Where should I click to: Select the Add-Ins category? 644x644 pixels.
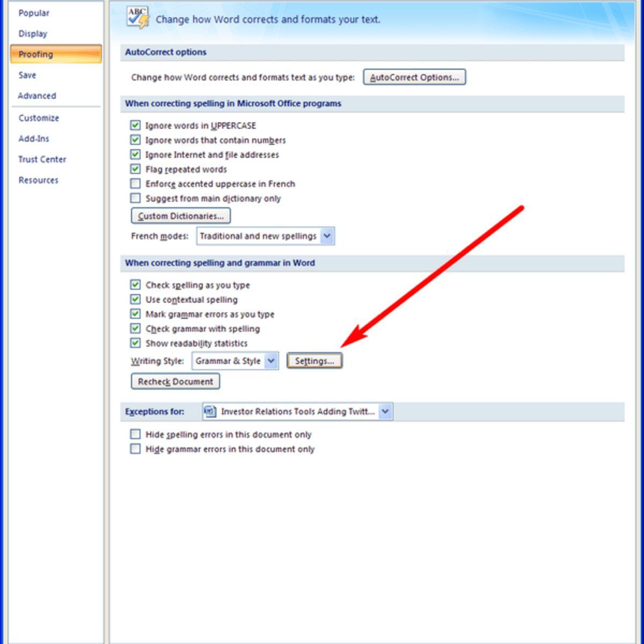(34, 138)
